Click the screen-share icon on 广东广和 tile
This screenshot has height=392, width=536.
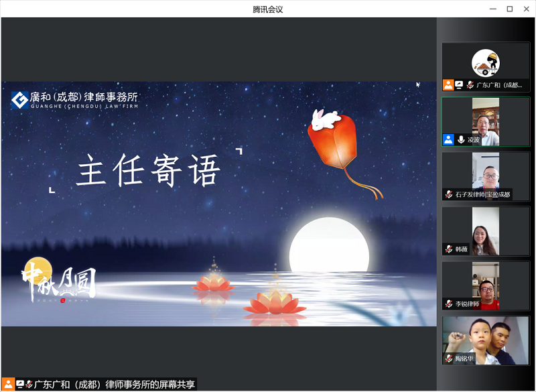point(459,84)
